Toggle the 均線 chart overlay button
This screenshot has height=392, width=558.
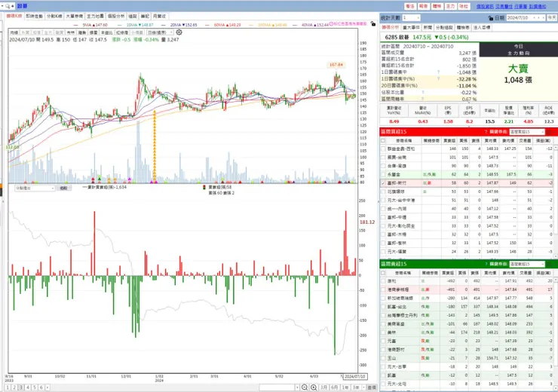14,32
